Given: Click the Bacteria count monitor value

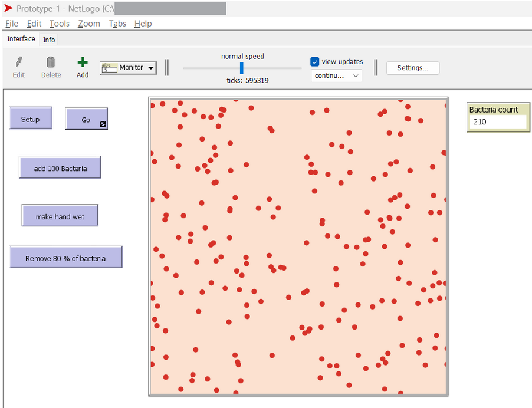Looking at the screenshot, I should point(498,122).
